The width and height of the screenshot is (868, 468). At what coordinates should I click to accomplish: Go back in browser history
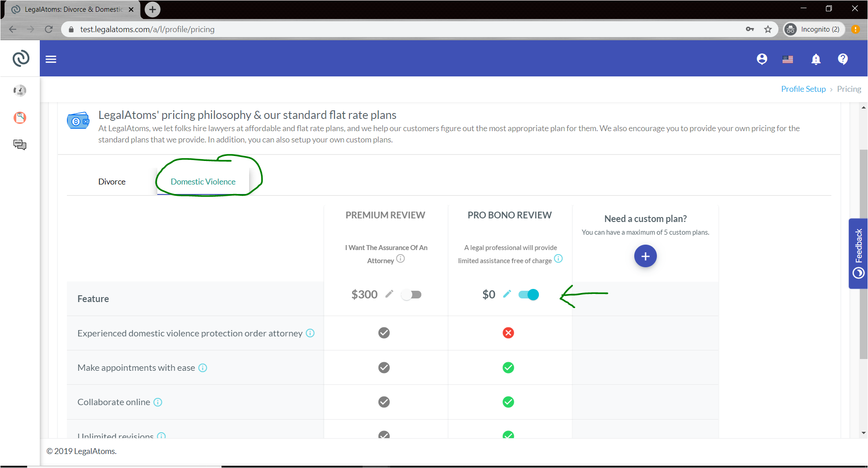13,29
